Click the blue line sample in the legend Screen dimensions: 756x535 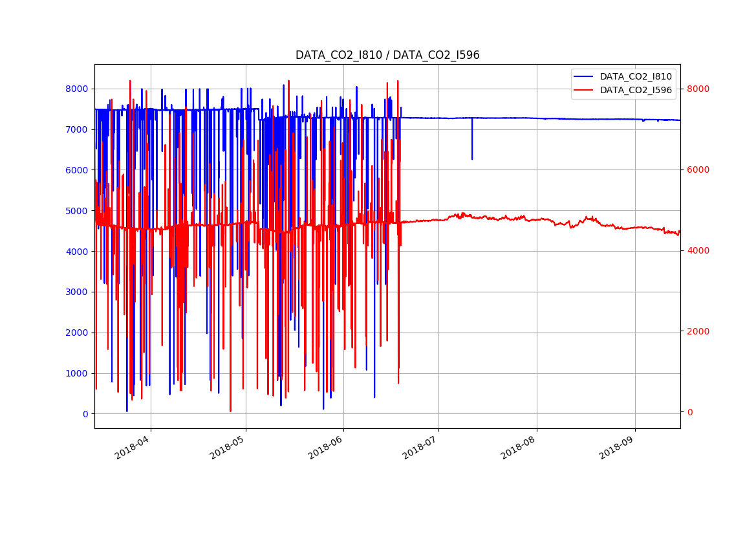pos(584,77)
